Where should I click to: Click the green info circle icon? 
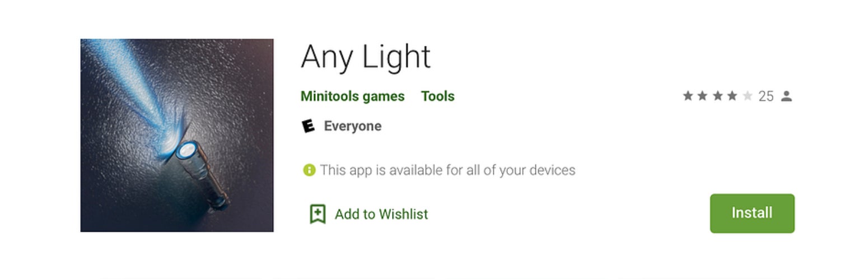309,170
